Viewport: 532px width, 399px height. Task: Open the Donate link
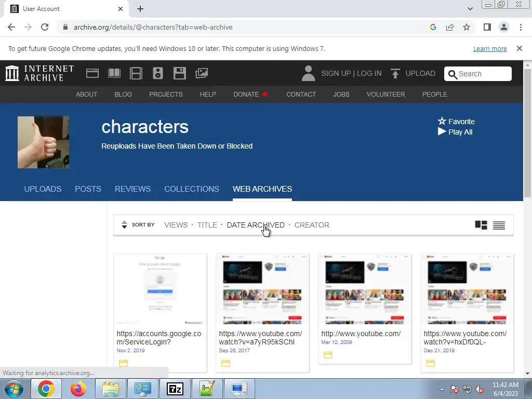(x=250, y=95)
